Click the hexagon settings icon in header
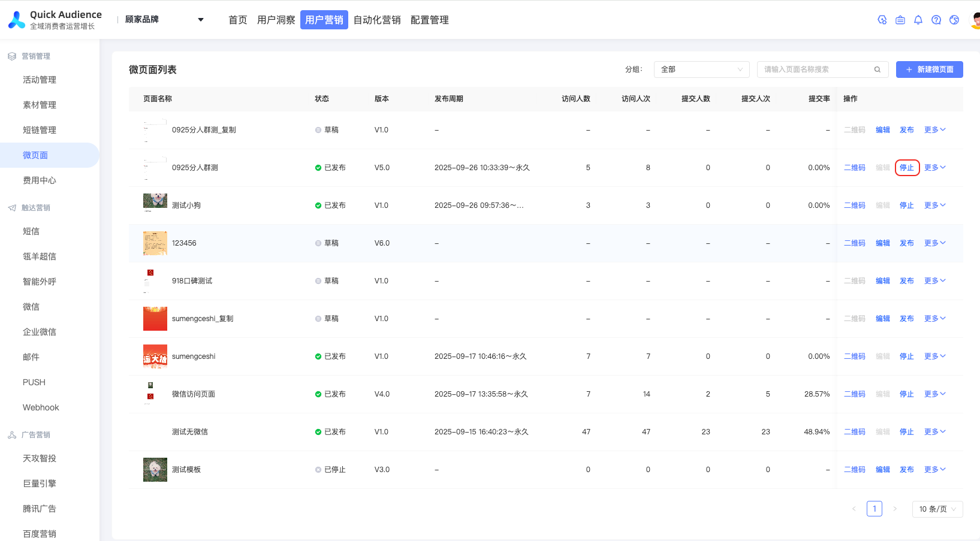This screenshot has height=541, width=980. 882,20
